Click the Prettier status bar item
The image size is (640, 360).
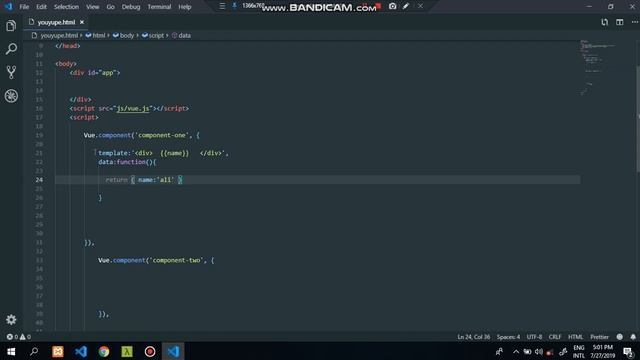(x=599, y=337)
